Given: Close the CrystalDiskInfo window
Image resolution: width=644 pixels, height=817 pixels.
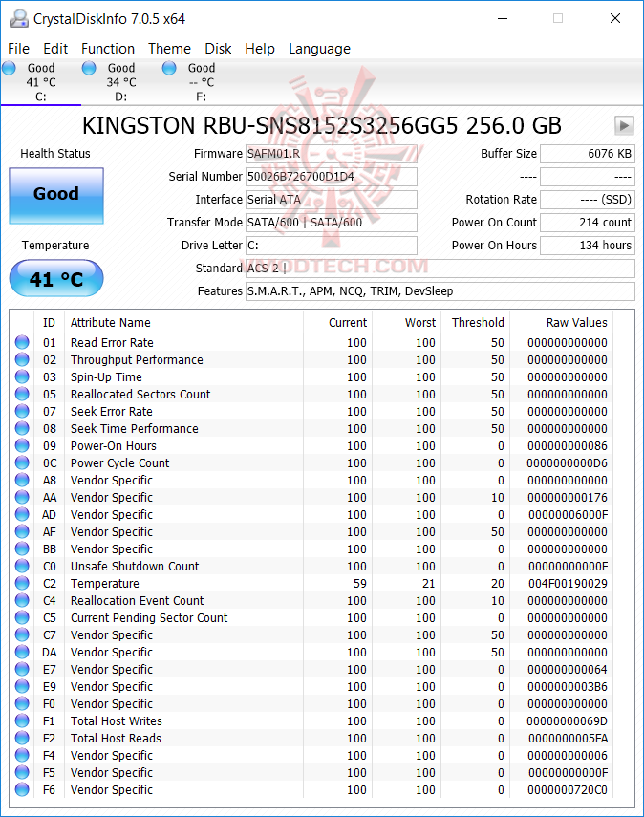Looking at the screenshot, I should click(x=614, y=19).
